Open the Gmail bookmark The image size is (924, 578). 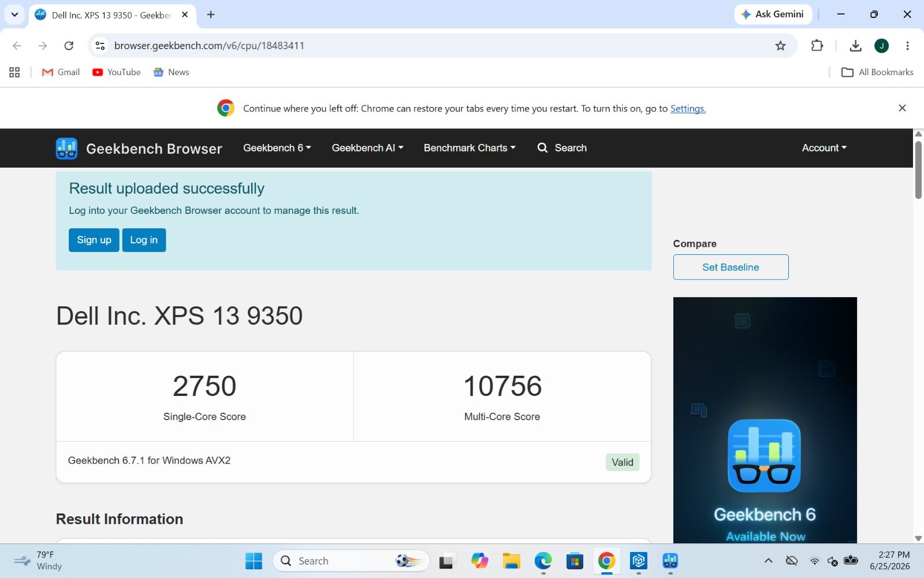(61, 72)
